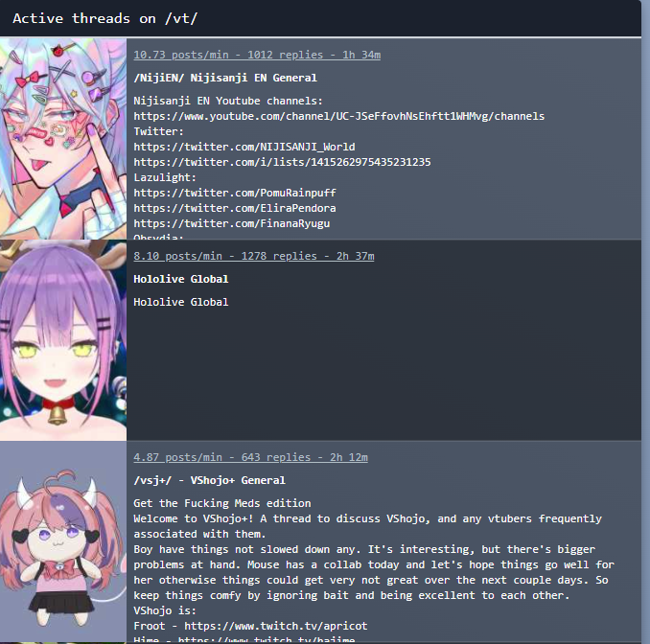
Task: Click the Lazulight: section label
Action: [x=165, y=178]
